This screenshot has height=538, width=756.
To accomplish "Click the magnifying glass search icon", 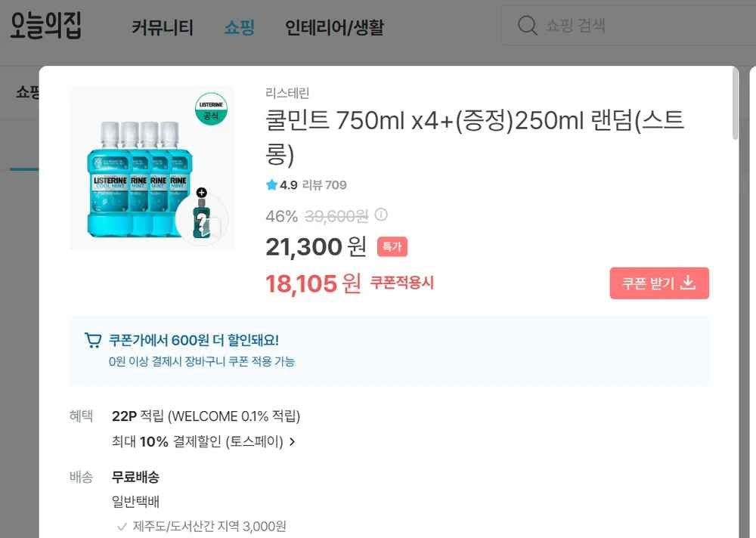I will pos(527,25).
